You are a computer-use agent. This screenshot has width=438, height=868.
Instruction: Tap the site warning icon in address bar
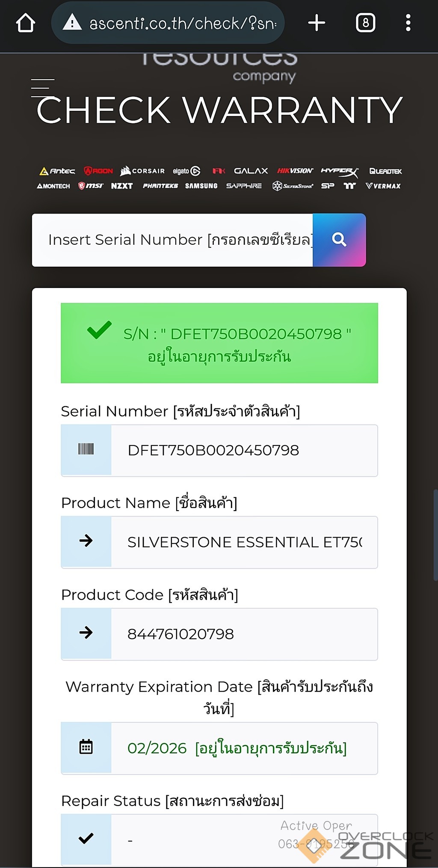click(72, 23)
